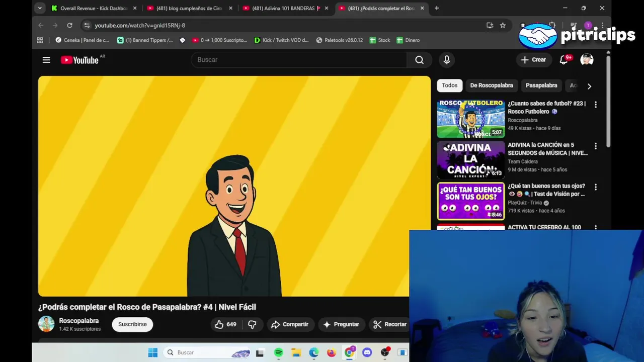The image size is (644, 362).
Task: Switch to Adivina 101 BANDERAS tab
Action: click(285, 8)
